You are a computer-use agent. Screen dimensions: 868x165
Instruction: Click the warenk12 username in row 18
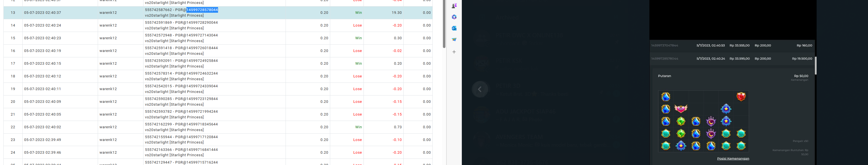[108, 76]
